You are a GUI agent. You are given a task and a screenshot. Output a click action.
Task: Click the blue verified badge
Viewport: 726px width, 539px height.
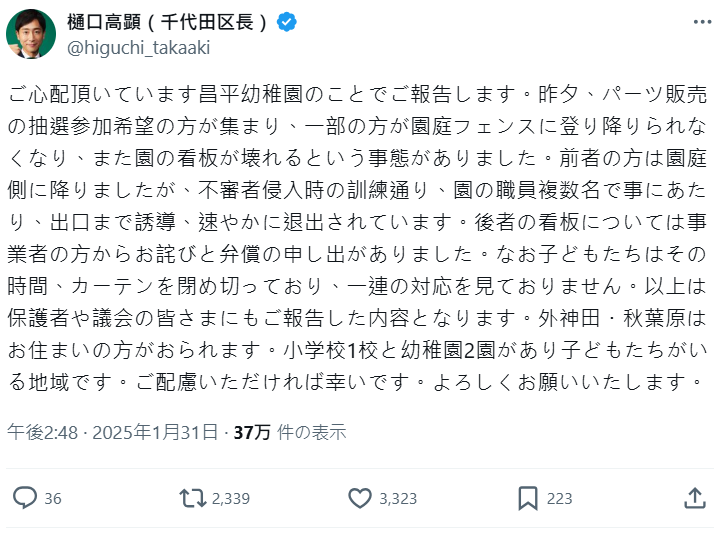click(x=286, y=22)
